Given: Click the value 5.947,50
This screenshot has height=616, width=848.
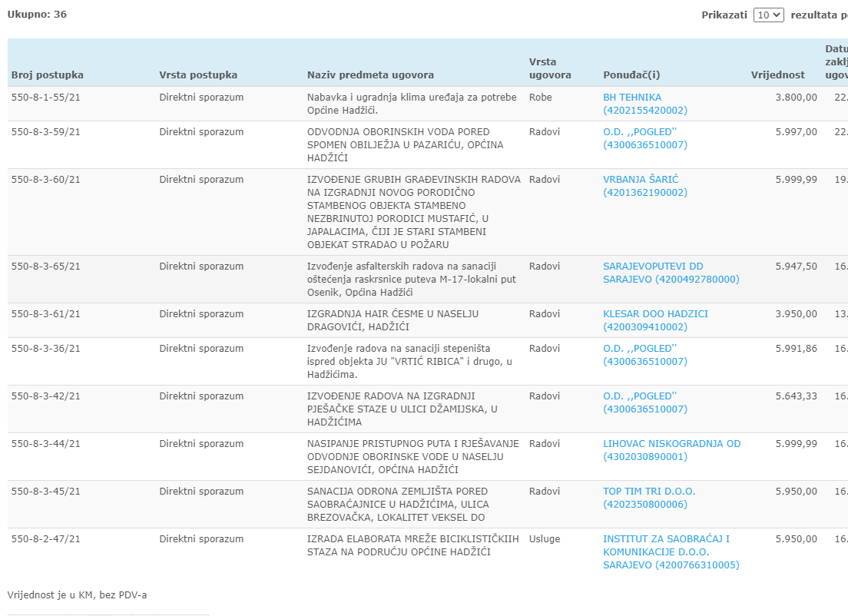Looking at the screenshot, I should point(796,266).
